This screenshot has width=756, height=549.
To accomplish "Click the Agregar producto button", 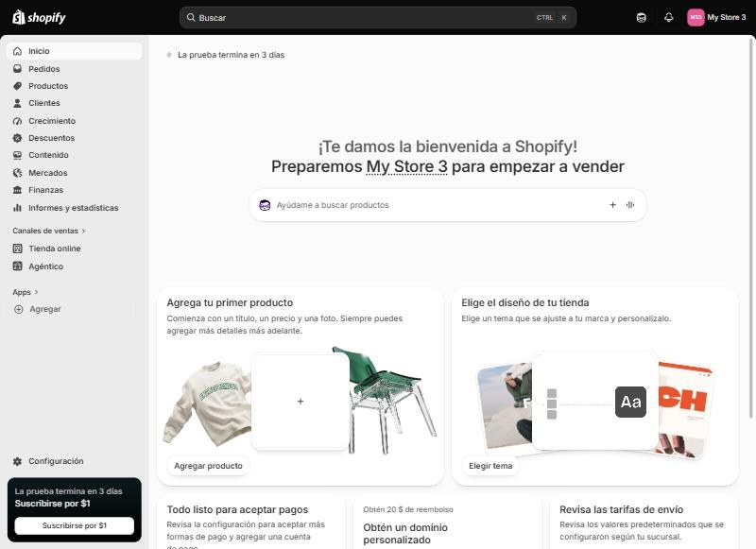I will tap(208, 466).
